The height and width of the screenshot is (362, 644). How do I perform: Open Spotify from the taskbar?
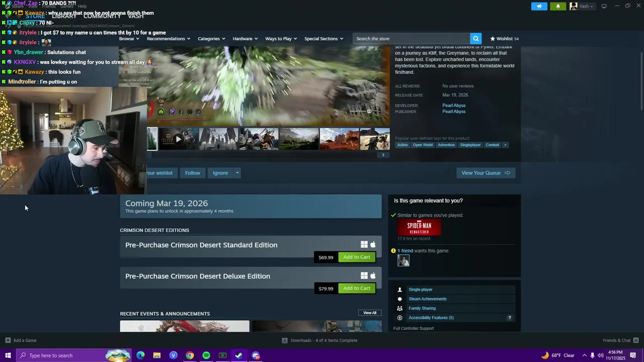[206, 355]
